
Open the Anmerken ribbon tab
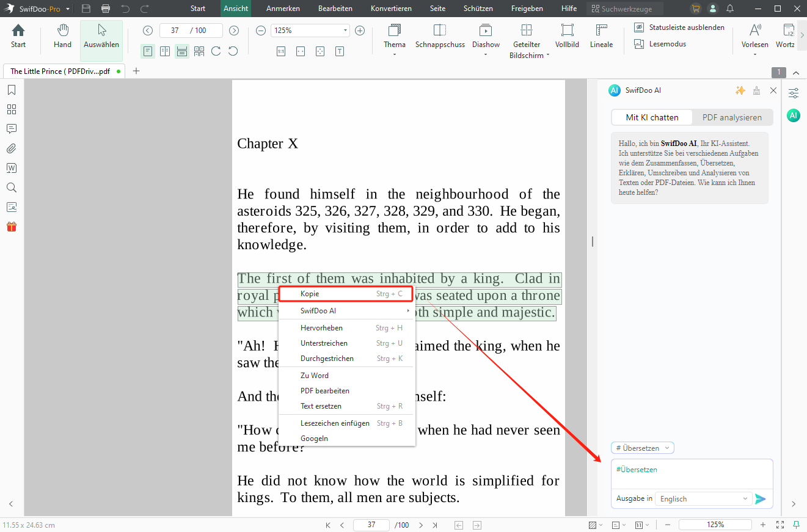click(x=283, y=9)
